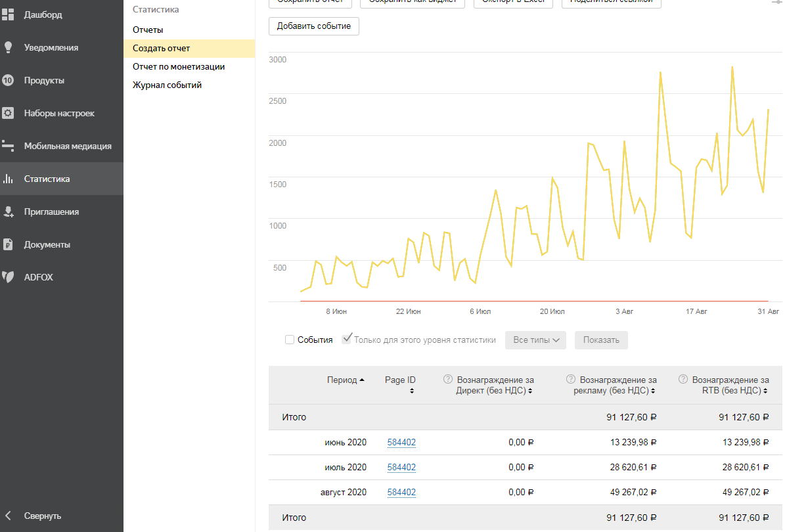Click the Dashboard grid icon in sidebar
785x532 pixels.
pyautogui.click(x=8, y=14)
